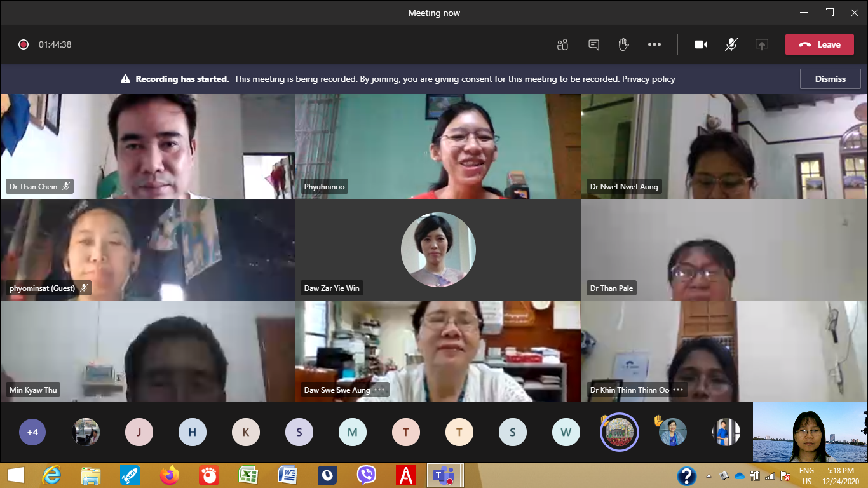
Task: Open the blue rocket app on the taskbar
Action: point(130,475)
